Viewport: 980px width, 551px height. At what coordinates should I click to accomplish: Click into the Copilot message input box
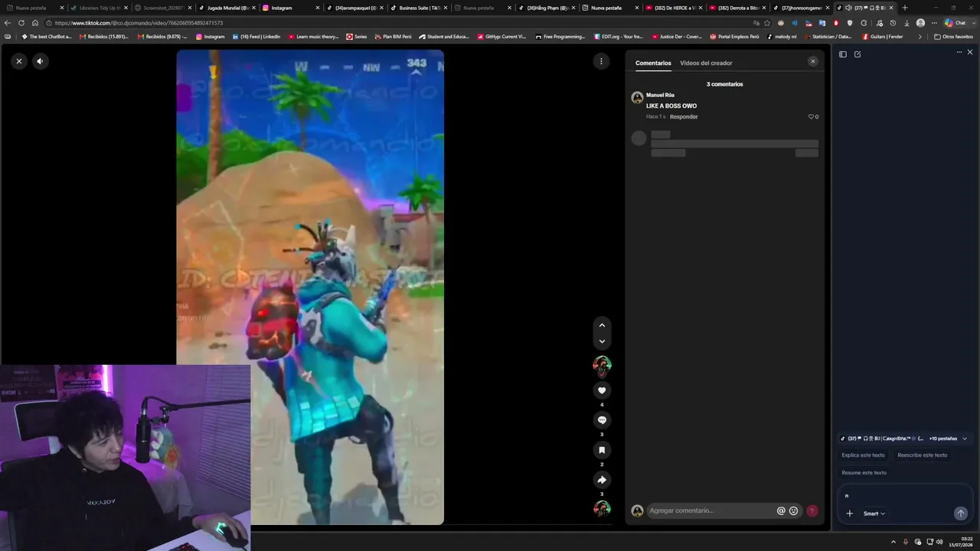[x=904, y=496]
